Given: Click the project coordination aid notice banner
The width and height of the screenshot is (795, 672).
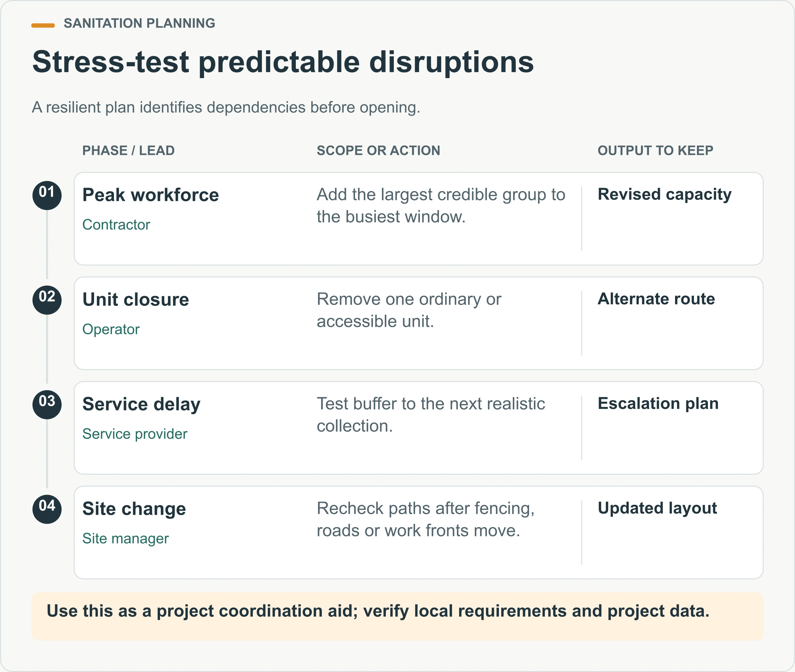Looking at the screenshot, I should 397,616.
